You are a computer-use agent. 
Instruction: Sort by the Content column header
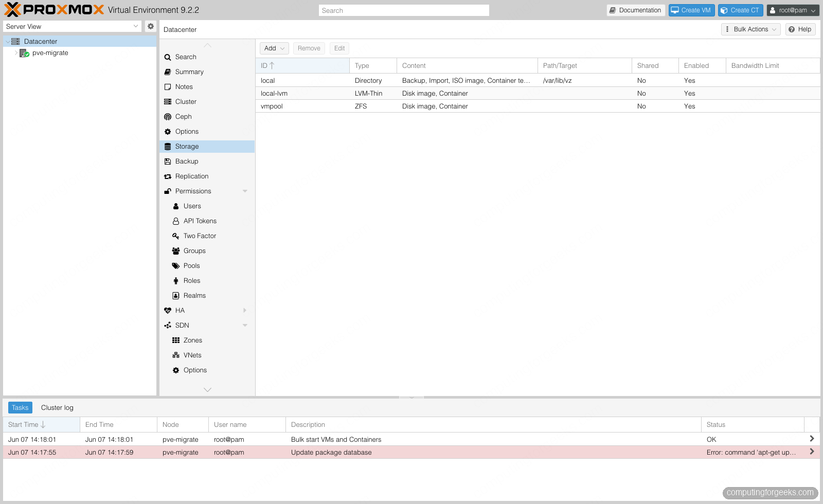(x=467, y=66)
